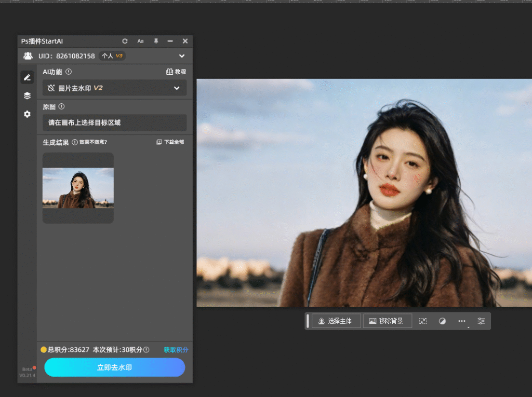This screenshot has width=532, height=397.
Task: Open the layers stack tab in sidebar
Action: pyautogui.click(x=27, y=95)
